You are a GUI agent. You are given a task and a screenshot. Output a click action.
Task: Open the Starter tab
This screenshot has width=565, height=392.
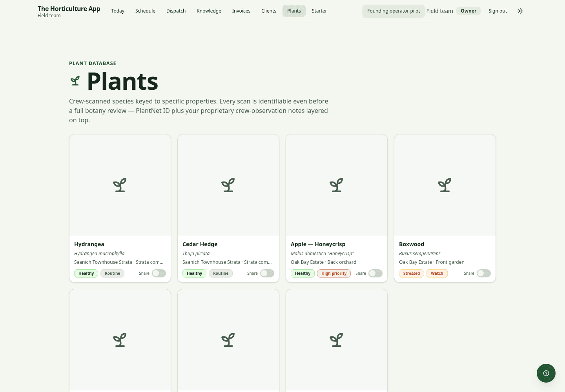point(319,11)
